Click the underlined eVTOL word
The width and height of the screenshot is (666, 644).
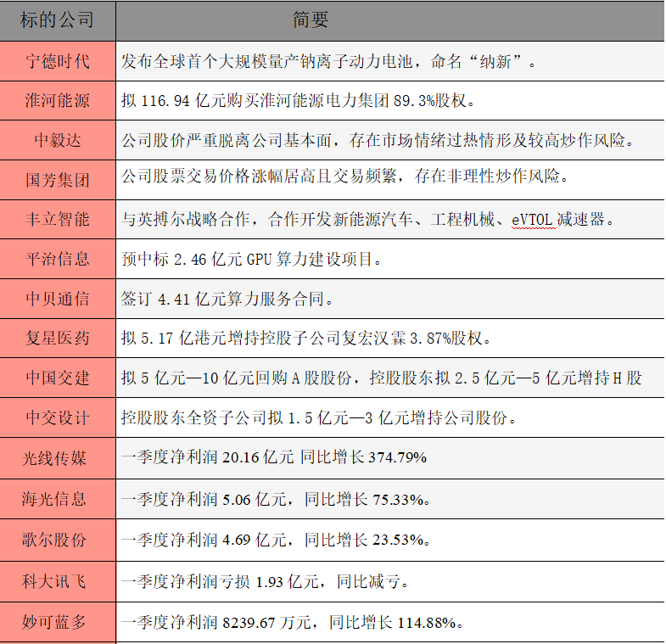point(534,220)
